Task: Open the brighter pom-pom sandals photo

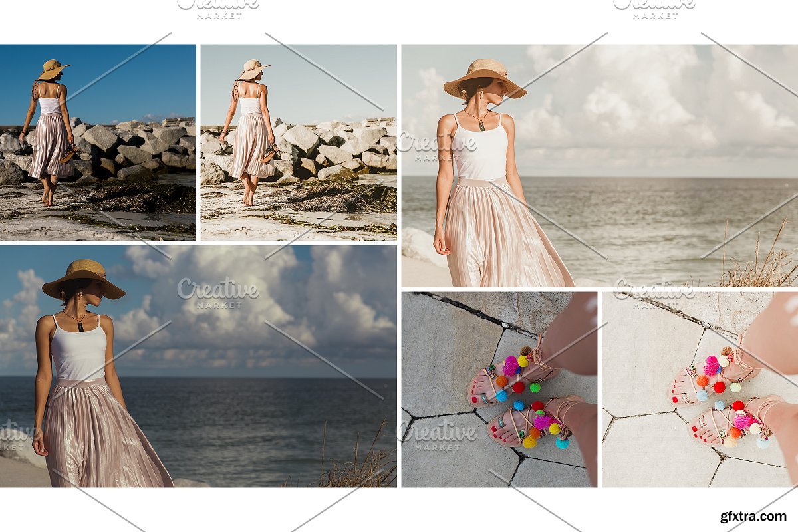Action: (x=700, y=389)
